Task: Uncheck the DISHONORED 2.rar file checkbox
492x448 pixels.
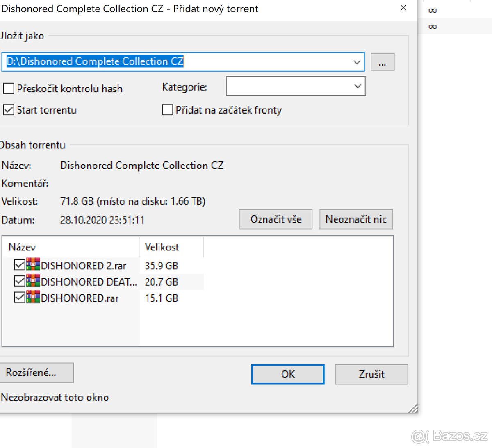Action: 19,265
